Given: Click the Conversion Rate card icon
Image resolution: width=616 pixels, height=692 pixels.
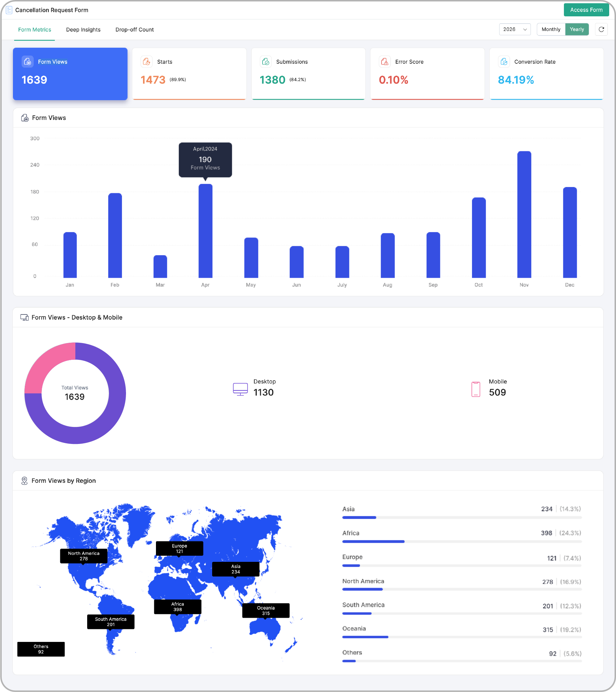Looking at the screenshot, I should tap(504, 62).
